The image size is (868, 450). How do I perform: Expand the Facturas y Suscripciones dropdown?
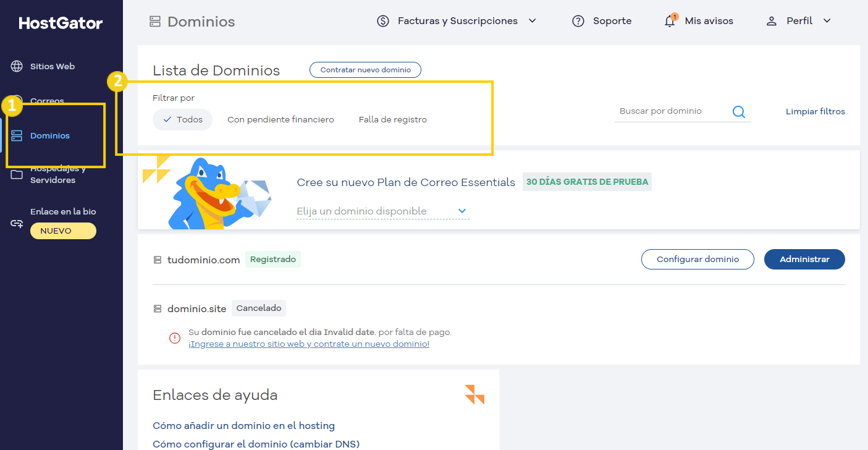click(x=532, y=21)
